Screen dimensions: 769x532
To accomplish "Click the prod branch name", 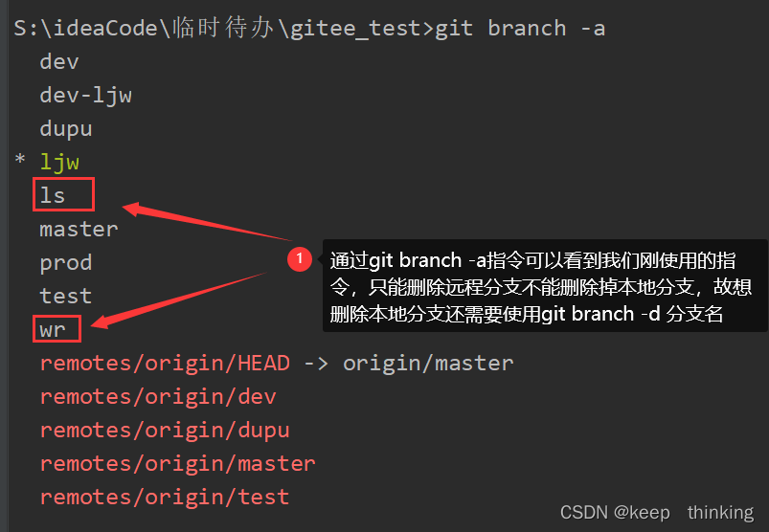I will click(66, 263).
